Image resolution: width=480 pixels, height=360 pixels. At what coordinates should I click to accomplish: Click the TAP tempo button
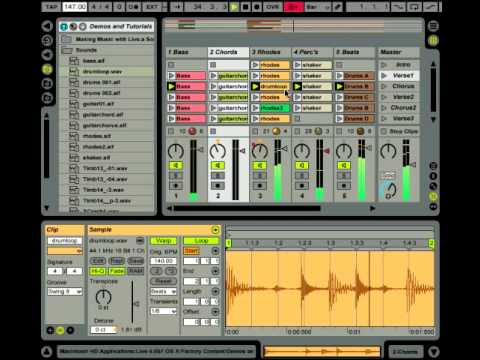pyautogui.click(x=51, y=7)
